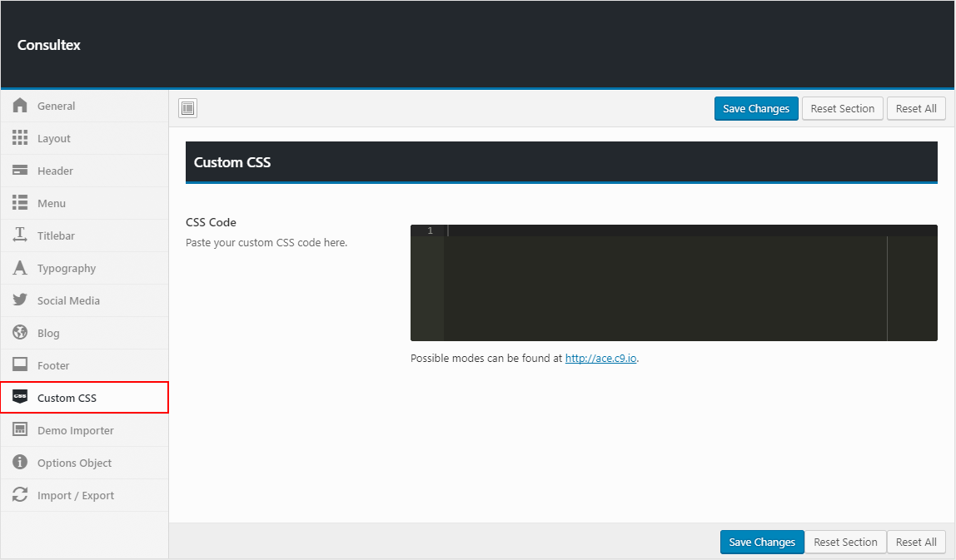Click the Social Media Twitter bird icon
This screenshot has width=956, height=560.
[21, 300]
